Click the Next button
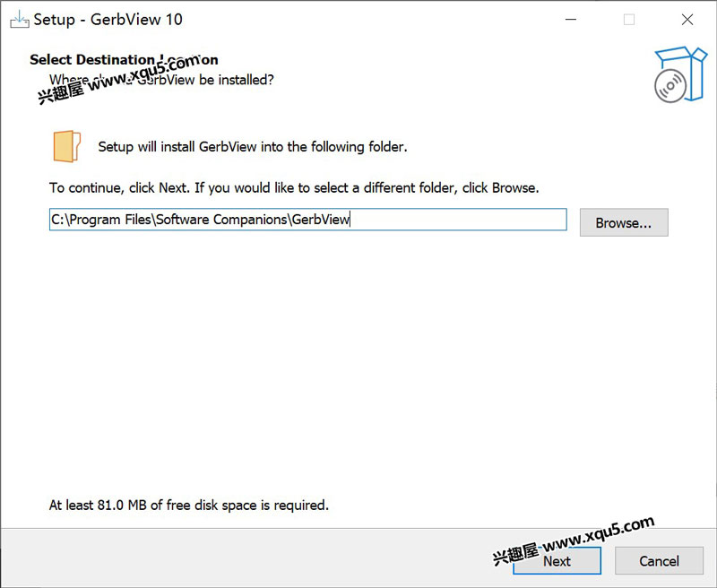 coord(557,560)
